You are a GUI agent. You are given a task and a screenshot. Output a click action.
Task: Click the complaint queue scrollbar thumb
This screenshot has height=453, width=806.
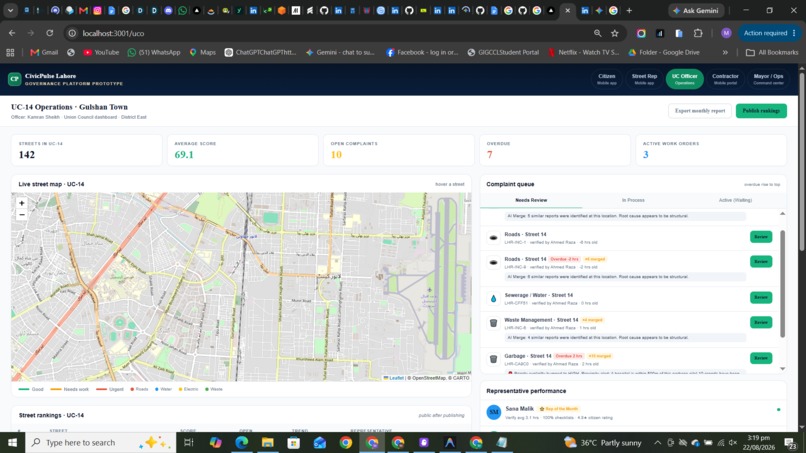782,283
